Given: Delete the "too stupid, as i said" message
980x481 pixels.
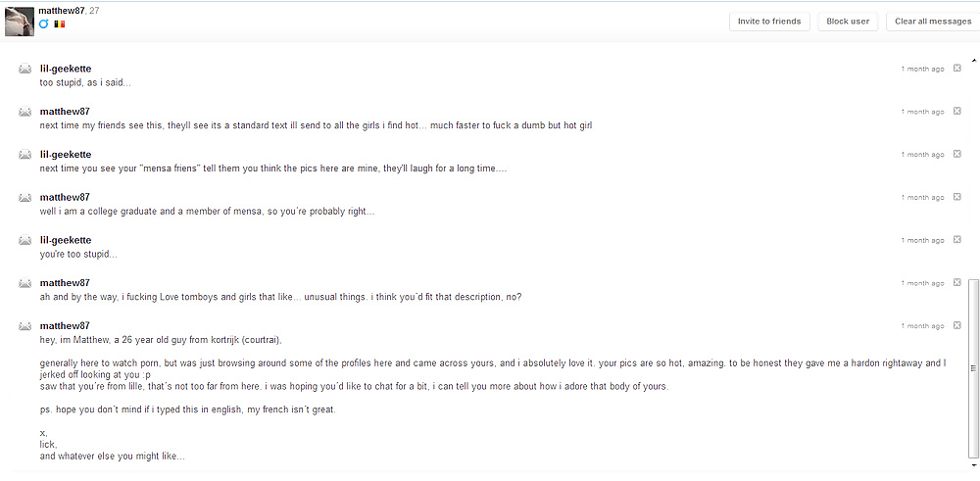Looking at the screenshot, I should (957, 69).
